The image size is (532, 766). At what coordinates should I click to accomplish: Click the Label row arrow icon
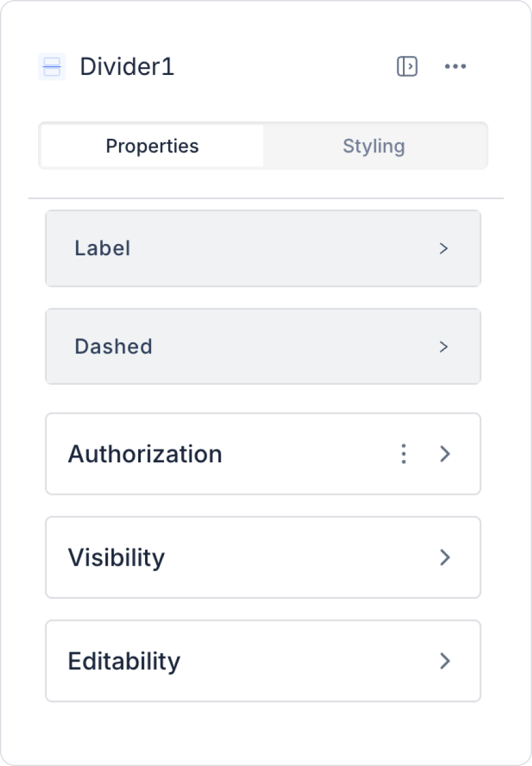point(444,248)
